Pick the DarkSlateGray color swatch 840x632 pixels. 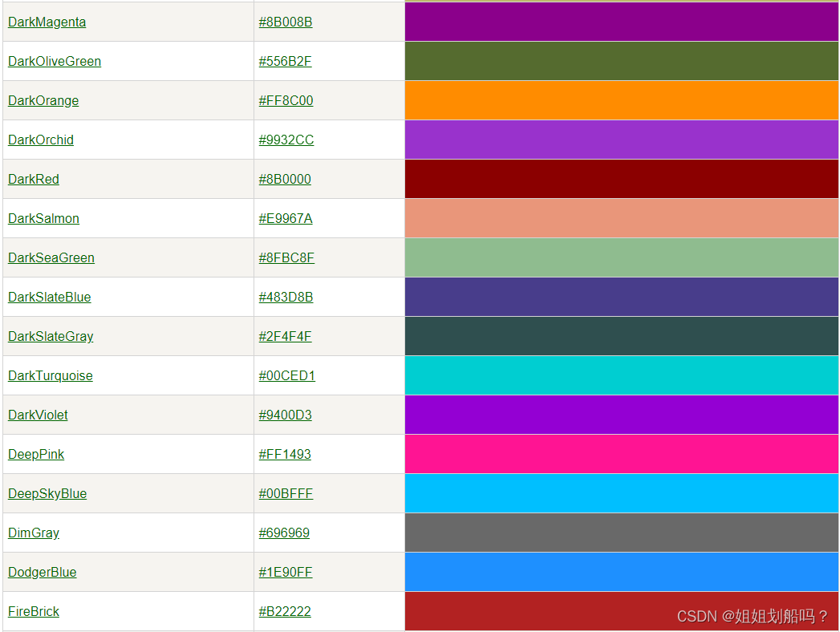coord(622,336)
